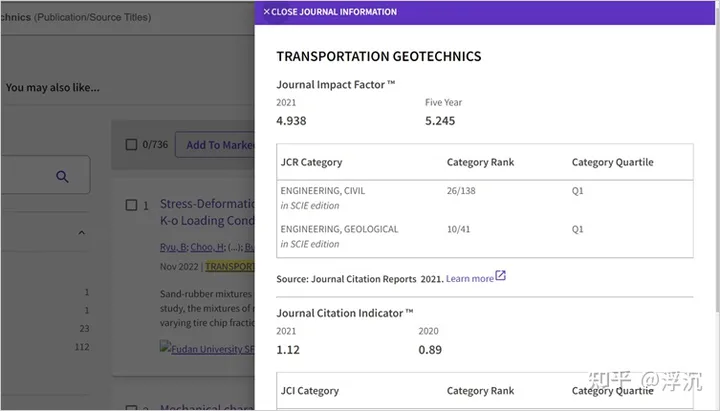Click the Fudan University full-text image icon
The image size is (720, 411).
[165, 348]
